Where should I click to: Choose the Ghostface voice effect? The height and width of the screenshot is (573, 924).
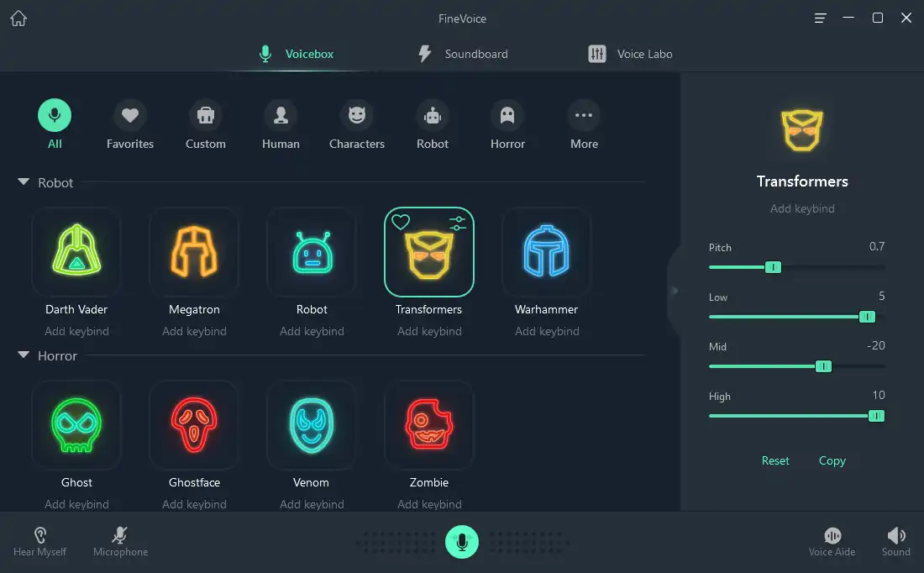[x=194, y=425]
